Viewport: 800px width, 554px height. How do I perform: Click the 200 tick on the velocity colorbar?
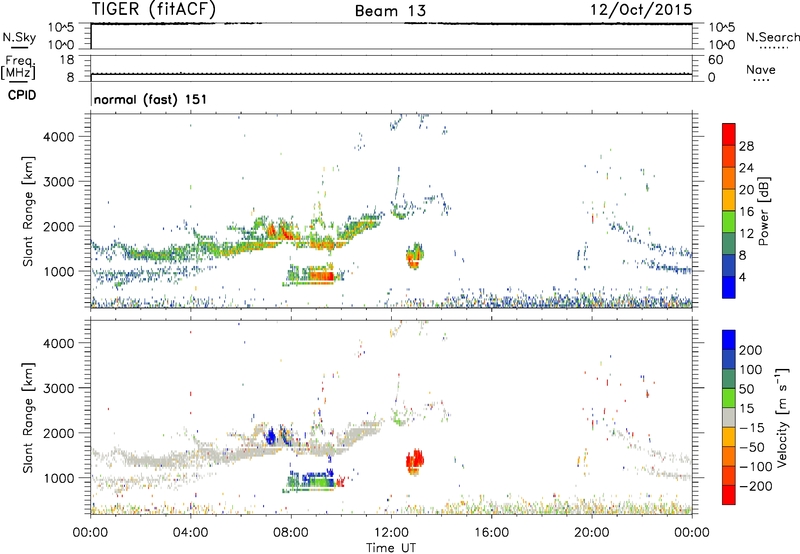coord(751,350)
